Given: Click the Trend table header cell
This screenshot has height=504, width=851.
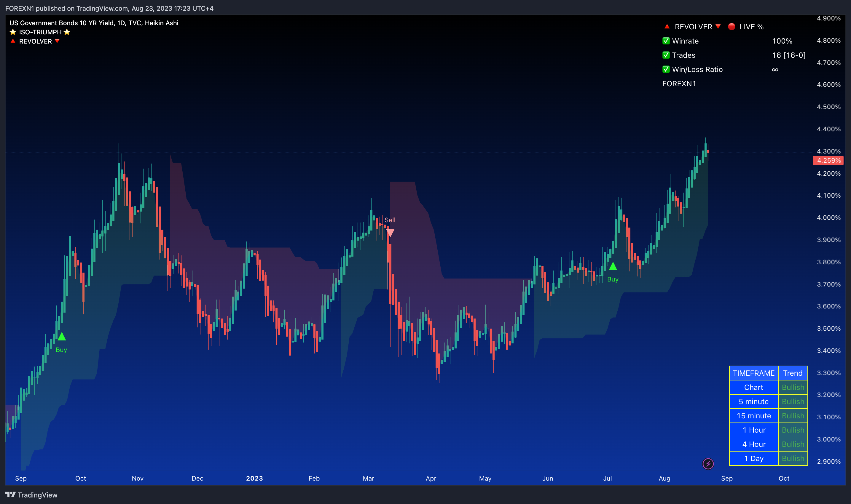Looking at the screenshot, I should (793, 373).
